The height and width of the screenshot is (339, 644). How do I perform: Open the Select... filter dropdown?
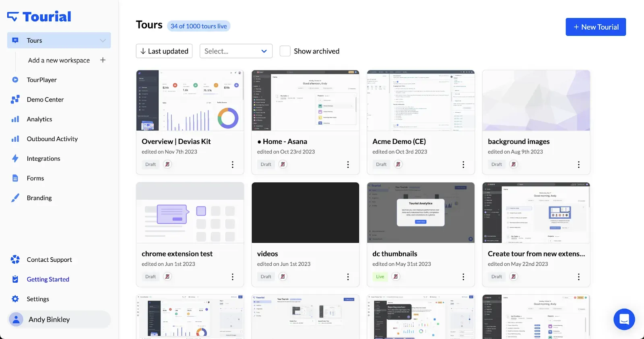click(236, 51)
